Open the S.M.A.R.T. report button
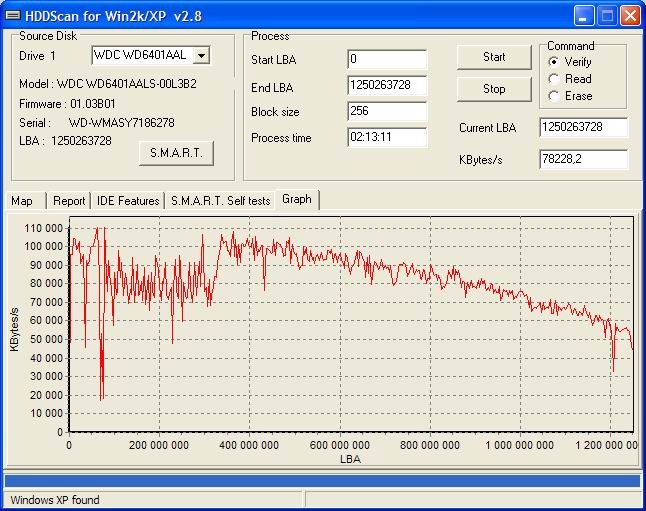The height and width of the screenshot is (511, 646). (176, 153)
